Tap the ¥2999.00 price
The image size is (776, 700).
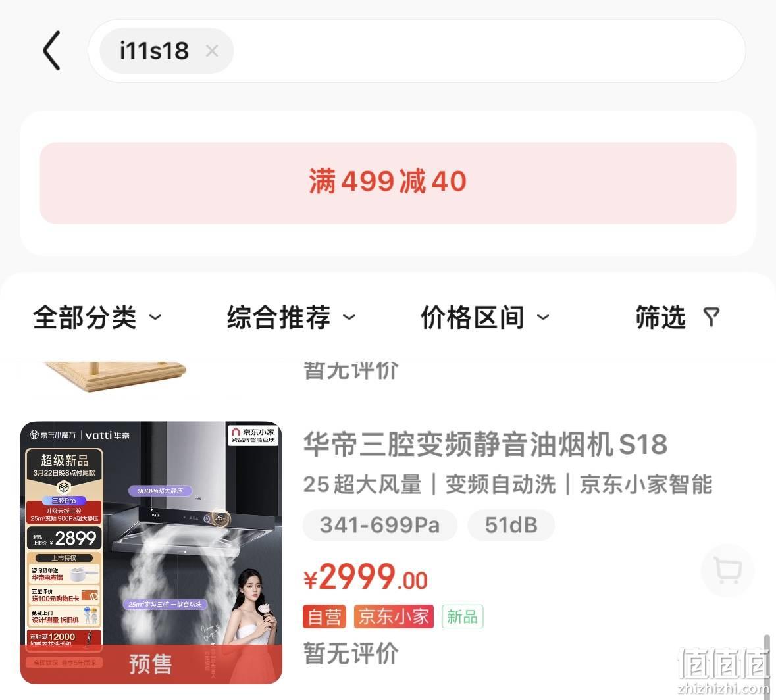click(365, 578)
